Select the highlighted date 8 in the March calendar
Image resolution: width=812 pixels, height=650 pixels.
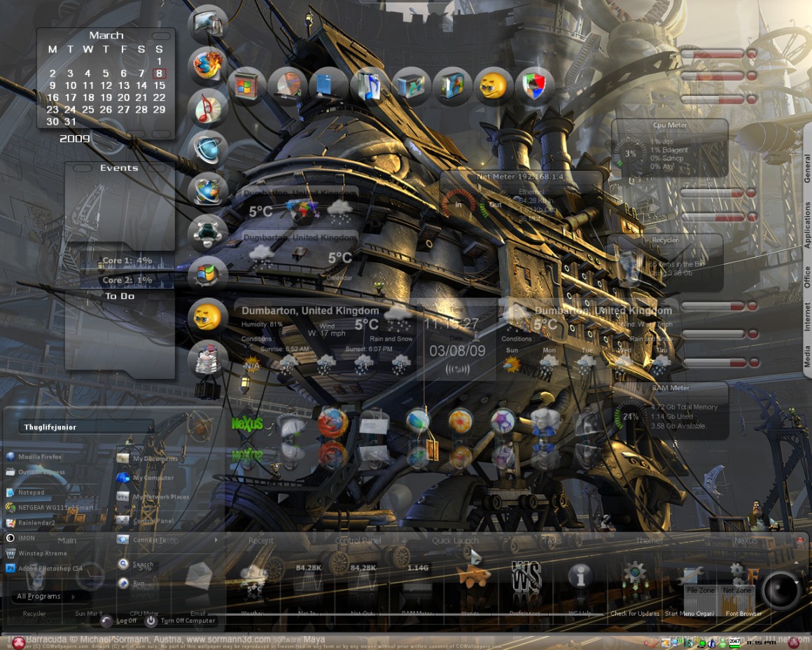(x=159, y=73)
